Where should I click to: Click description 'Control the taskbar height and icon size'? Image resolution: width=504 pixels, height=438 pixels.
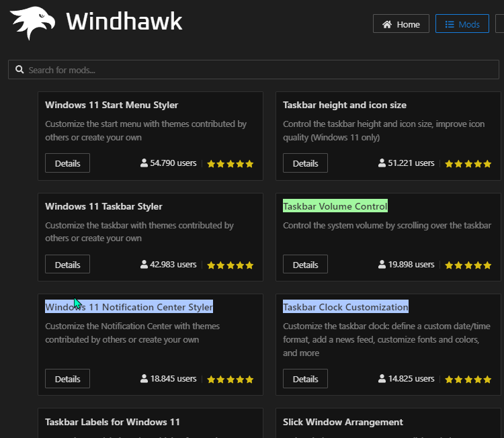(x=384, y=130)
